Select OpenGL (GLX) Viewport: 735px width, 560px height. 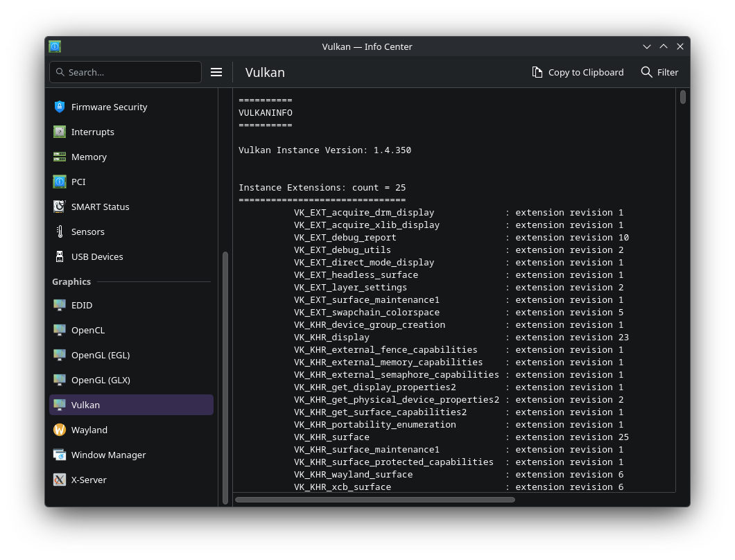click(x=131, y=380)
